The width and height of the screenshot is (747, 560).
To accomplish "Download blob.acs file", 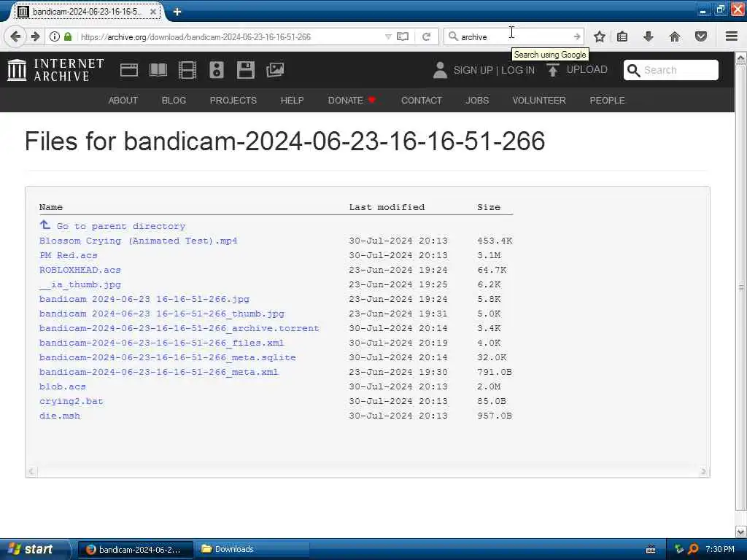I will tap(63, 386).
